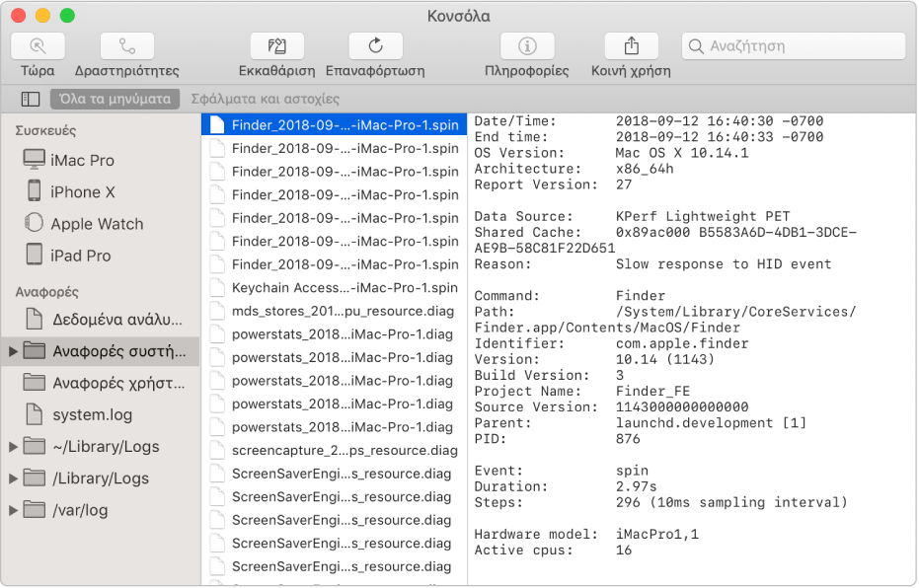Expand the Αναφορές συστή... folder triangle

[13, 351]
